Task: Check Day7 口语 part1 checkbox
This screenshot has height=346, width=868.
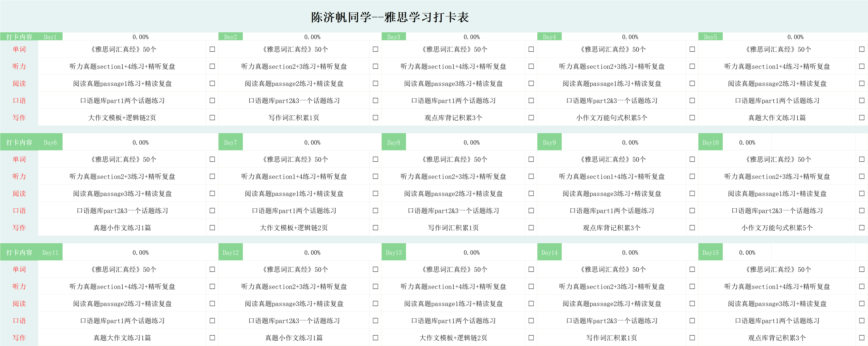Action: 375,211
